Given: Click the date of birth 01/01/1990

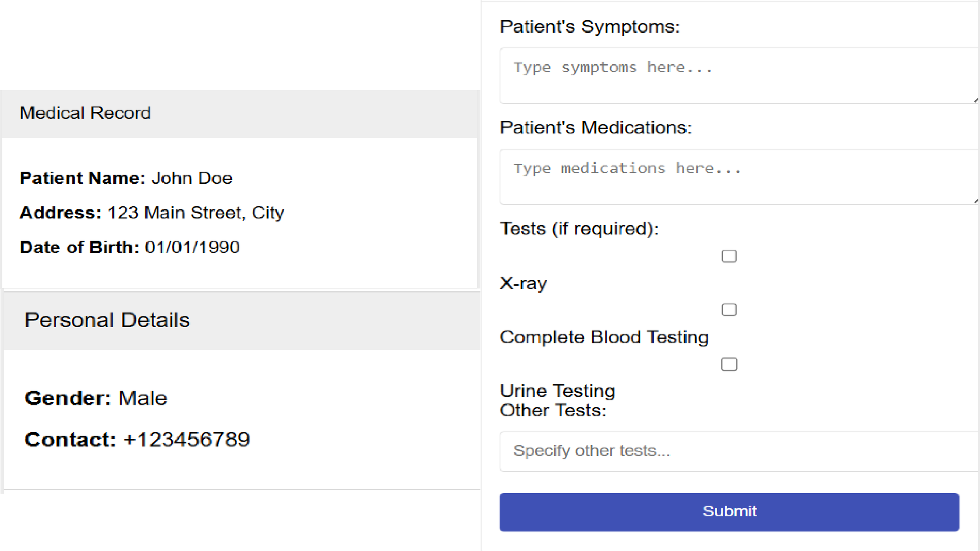Looking at the screenshot, I should click(192, 248).
